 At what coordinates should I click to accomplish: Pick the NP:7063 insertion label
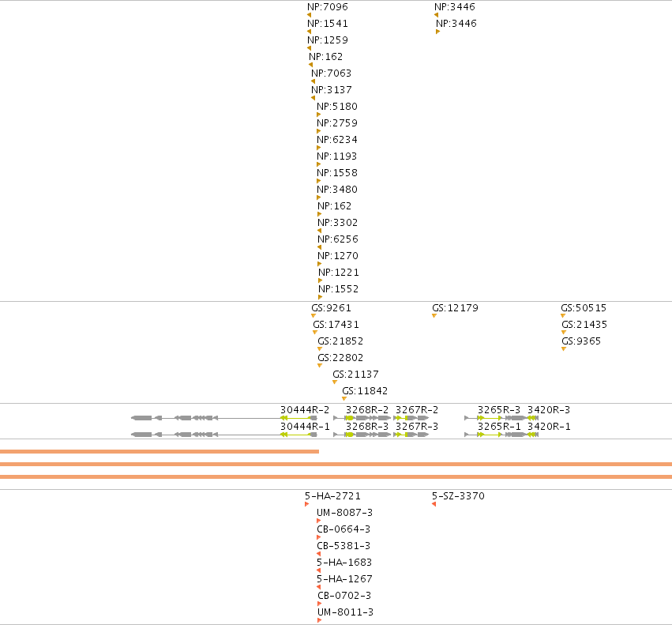click(332, 73)
